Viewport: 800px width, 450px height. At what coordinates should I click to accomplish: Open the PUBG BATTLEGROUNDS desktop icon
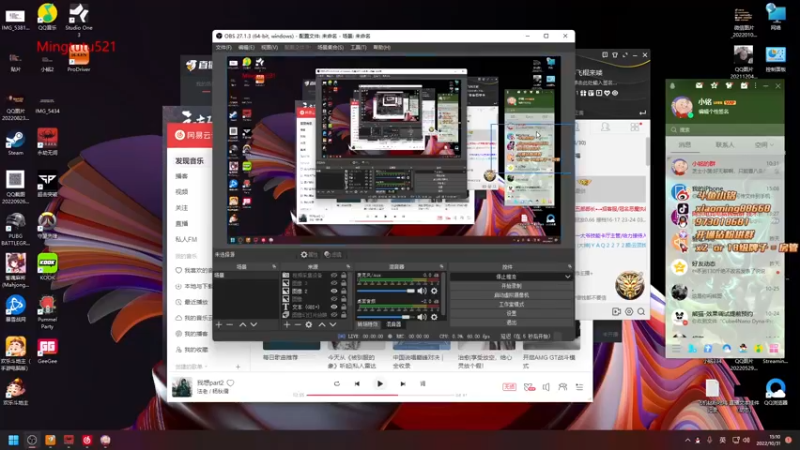15,230
